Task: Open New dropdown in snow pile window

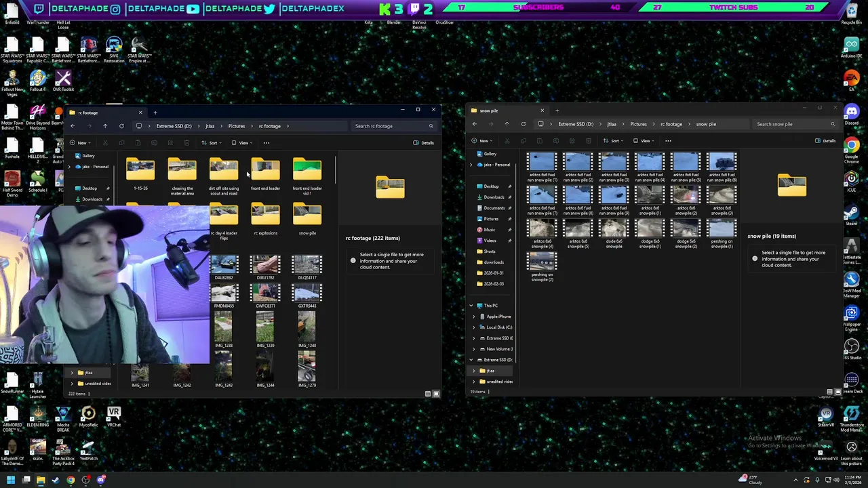Action: (x=482, y=141)
